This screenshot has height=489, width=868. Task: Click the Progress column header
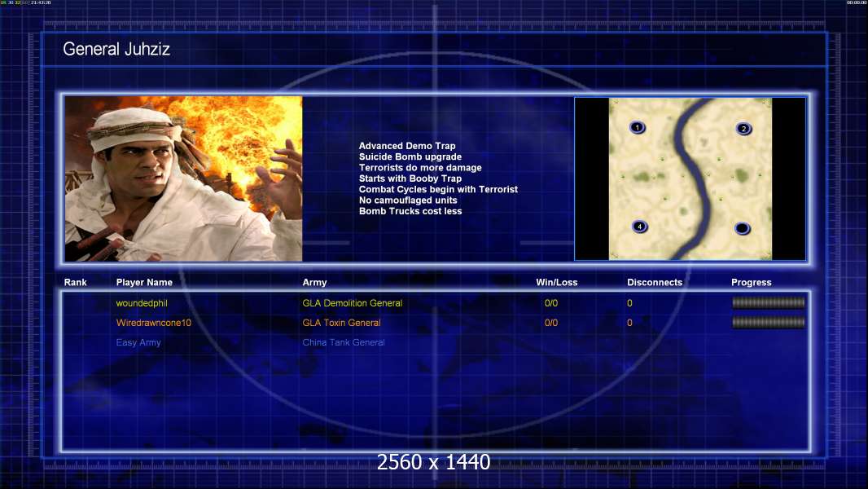coord(752,283)
